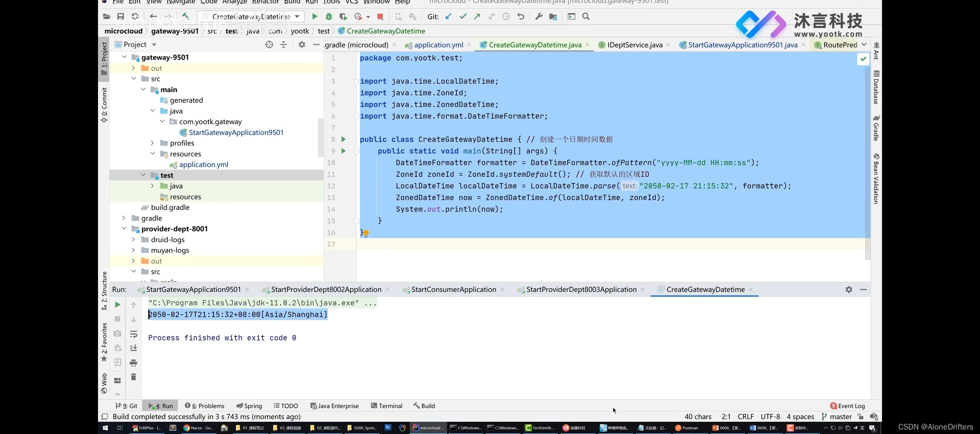Open Run panel settings gear
Screen dimensions: 980x434
(x=849, y=289)
